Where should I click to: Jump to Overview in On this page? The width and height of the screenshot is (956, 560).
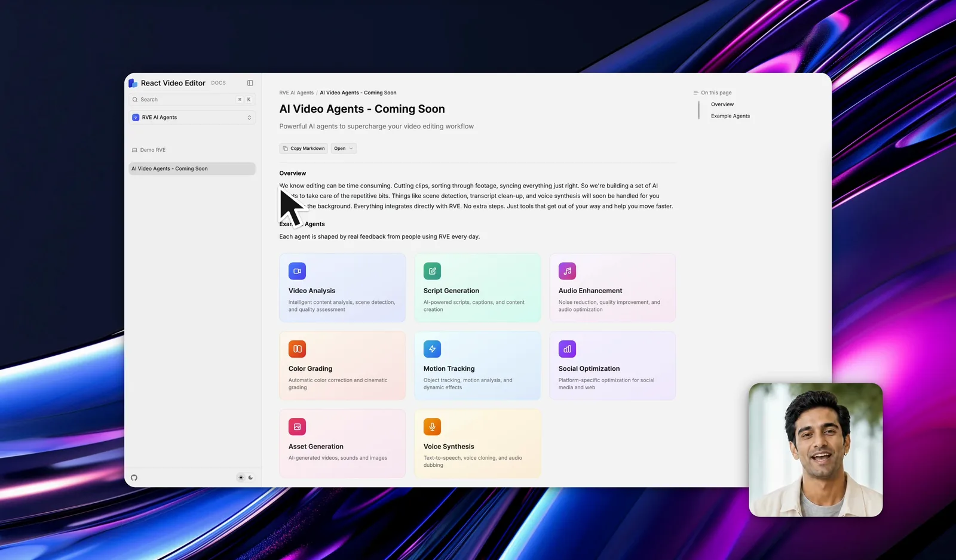tap(722, 104)
